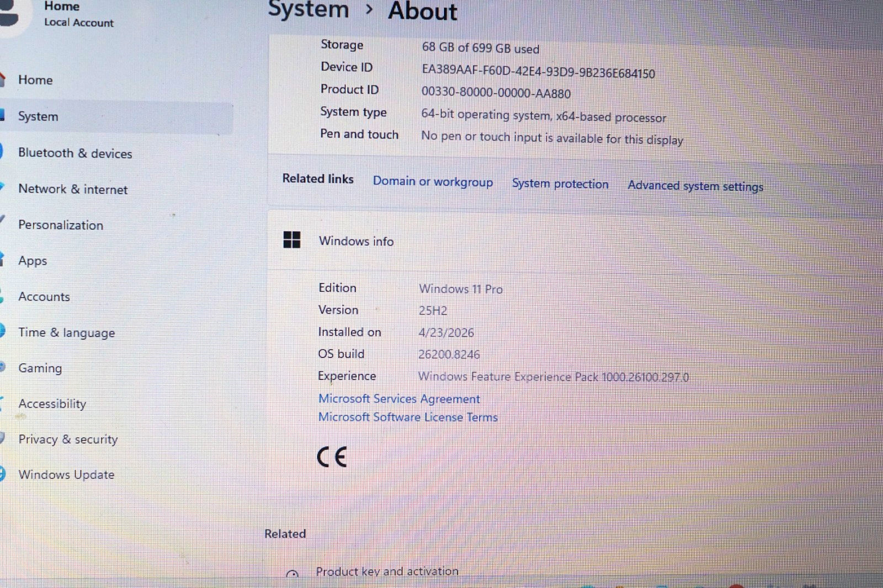883x588 pixels.
Task: Click the System breadcrumb in header
Action: tap(308, 9)
